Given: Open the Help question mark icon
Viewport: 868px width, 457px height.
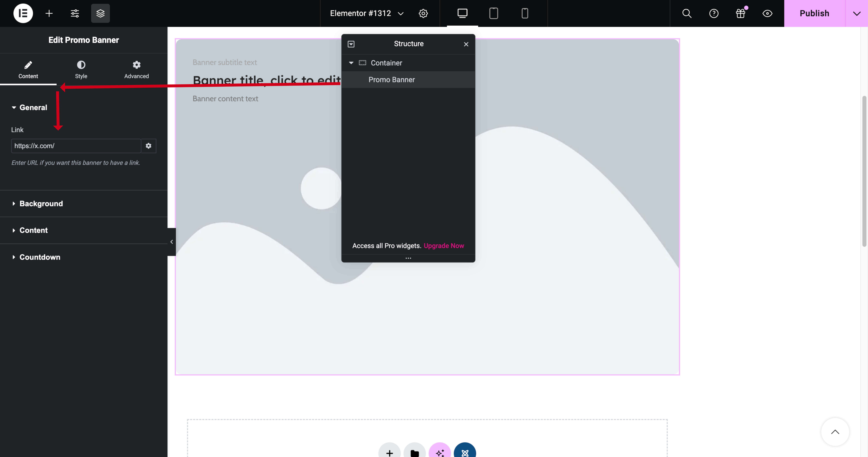Looking at the screenshot, I should [x=714, y=13].
